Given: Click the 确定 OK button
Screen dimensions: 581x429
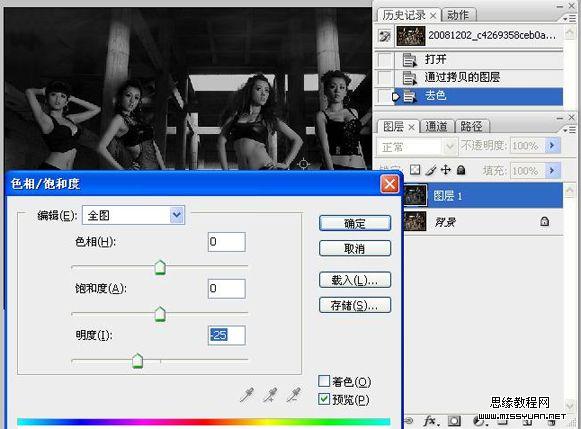Looking at the screenshot, I should click(355, 223).
